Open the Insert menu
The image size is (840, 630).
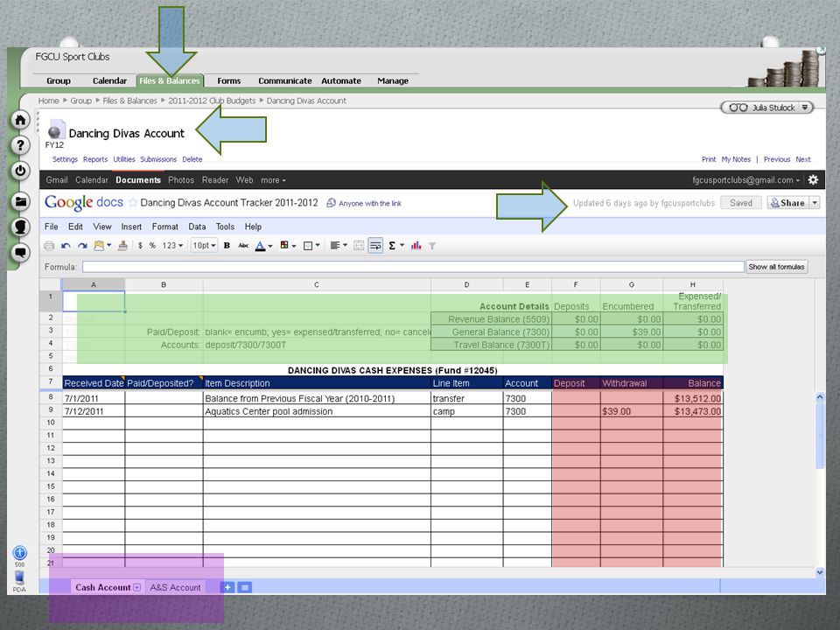coord(131,227)
